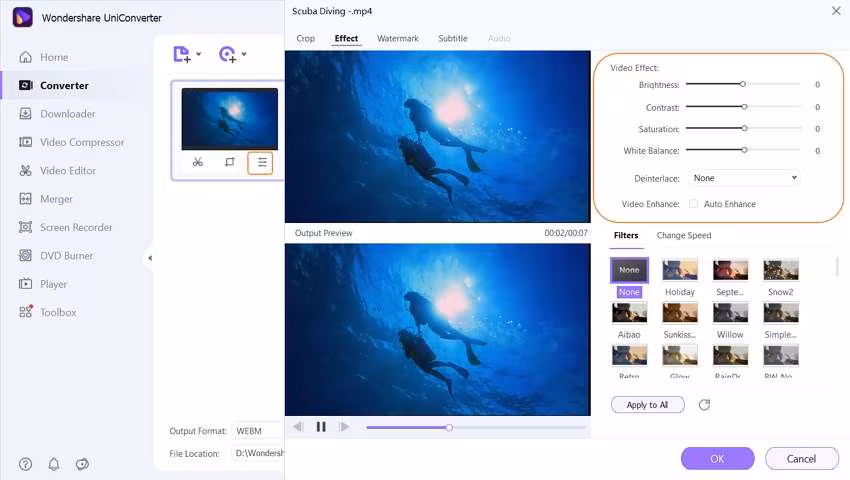
Task: Apply the Snow2 filter
Action: [x=781, y=270]
